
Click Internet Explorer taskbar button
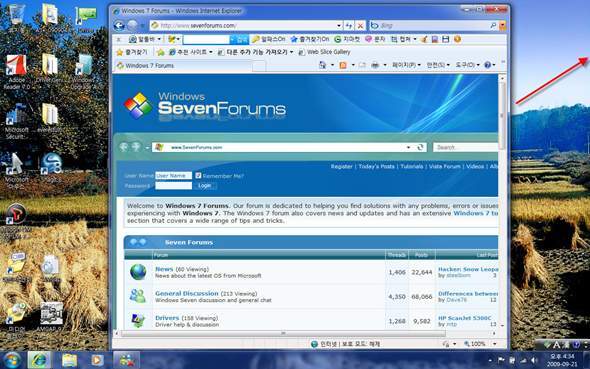[40, 360]
